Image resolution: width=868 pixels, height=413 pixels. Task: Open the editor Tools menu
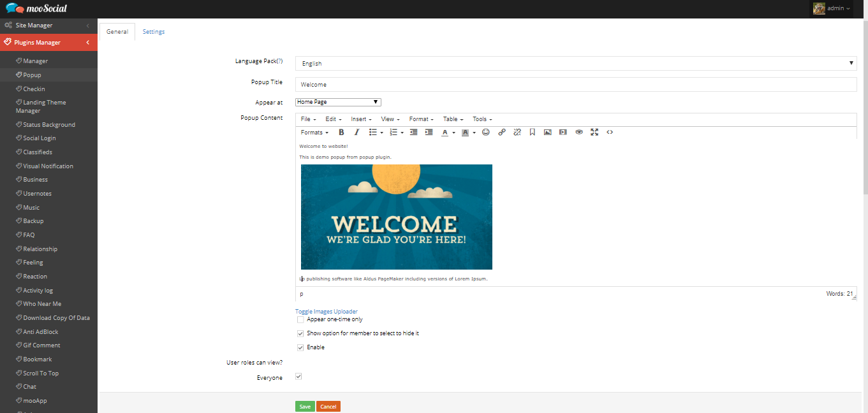[x=482, y=119]
